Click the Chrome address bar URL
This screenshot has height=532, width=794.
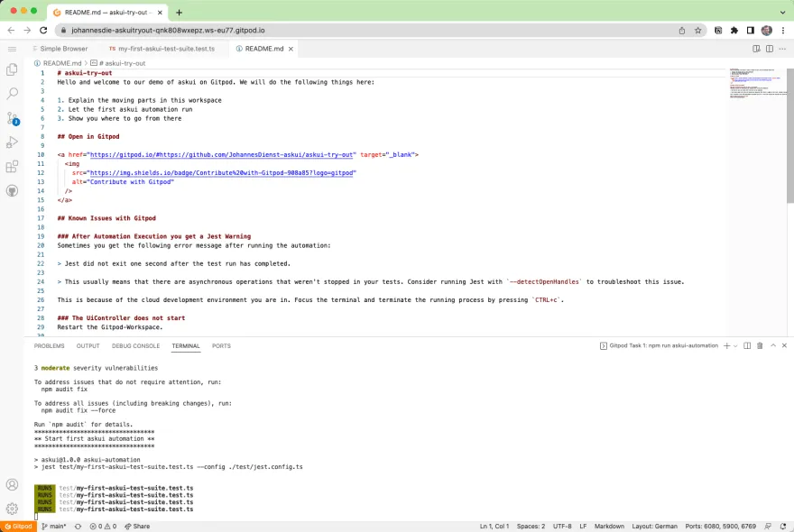click(x=168, y=31)
